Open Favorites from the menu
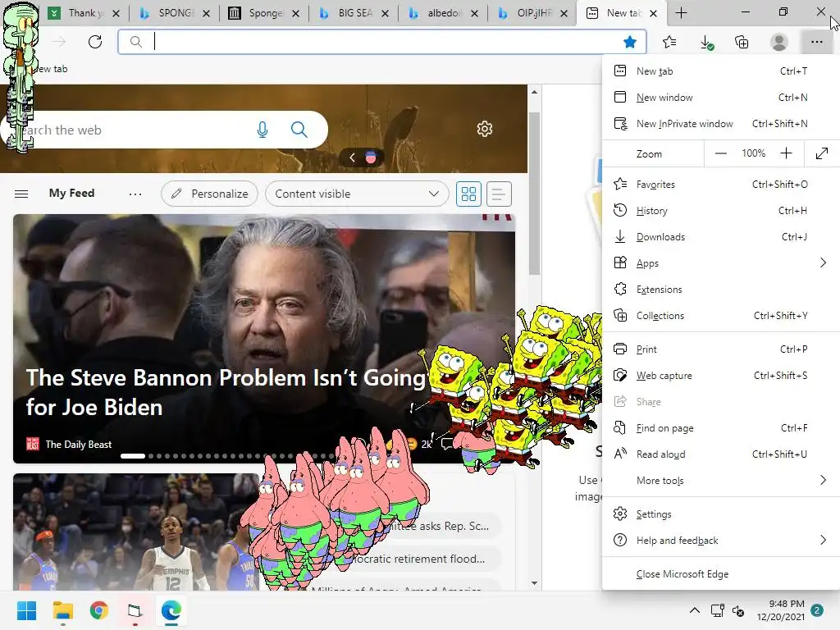 [x=720, y=185]
